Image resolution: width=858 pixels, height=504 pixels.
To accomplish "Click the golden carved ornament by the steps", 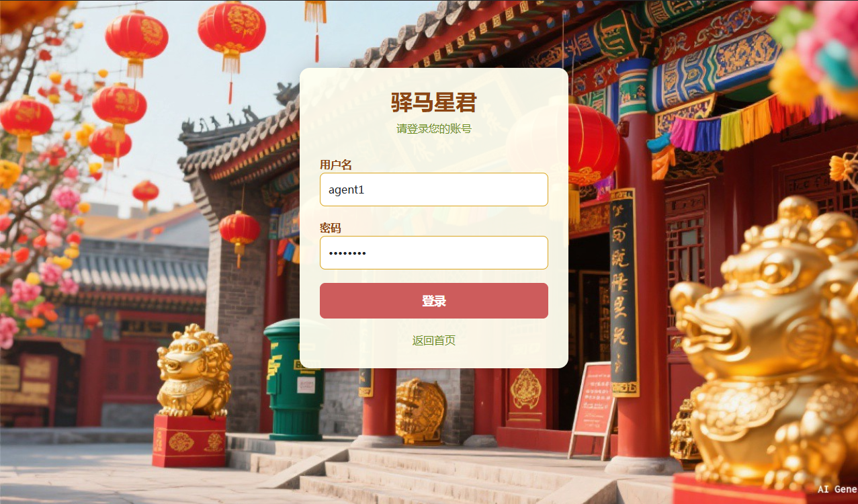I will (420, 411).
